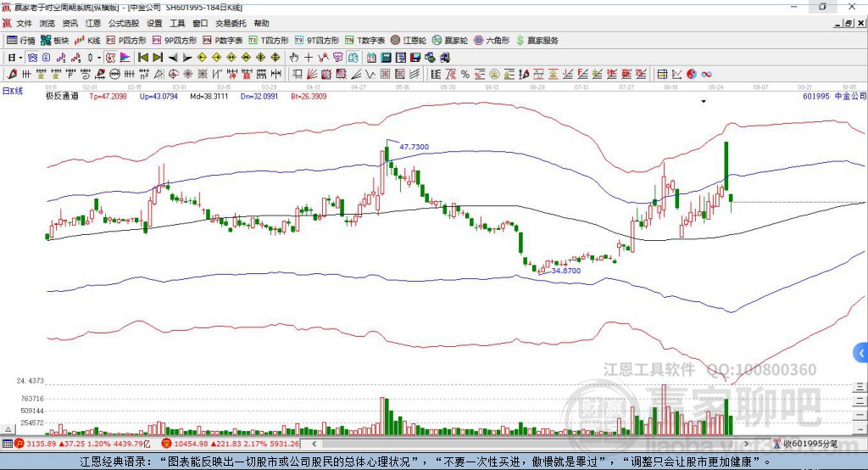Open the 设置 menu
The height and width of the screenshot is (470, 868).
click(x=154, y=23)
